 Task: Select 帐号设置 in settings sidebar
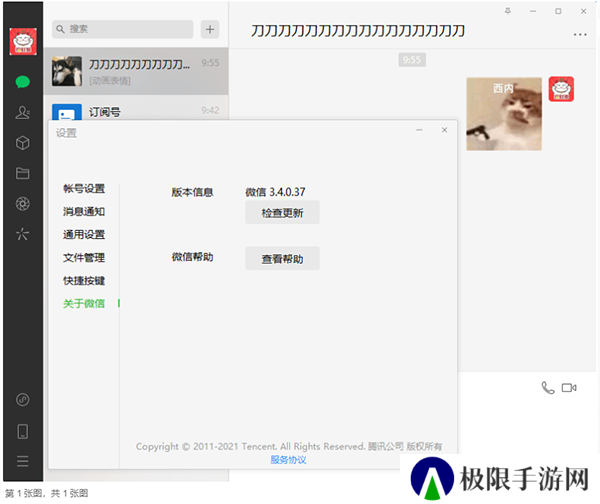pos(84,189)
